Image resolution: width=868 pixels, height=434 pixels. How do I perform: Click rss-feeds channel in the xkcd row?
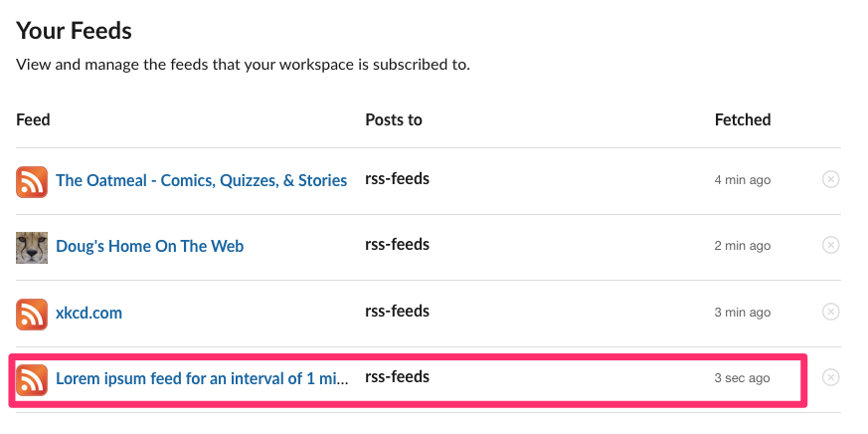pyautogui.click(x=397, y=311)
